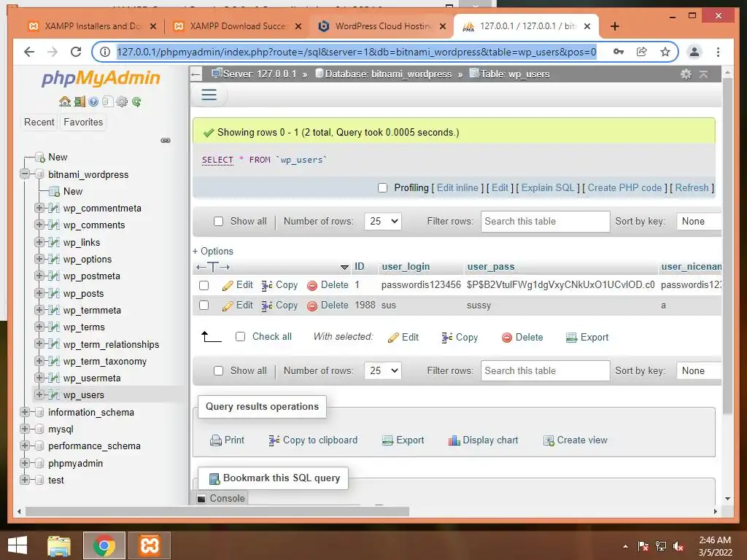Open the Favorites tab in sidebar
Screen dimensions: 747x560
[x=83, y=122]
